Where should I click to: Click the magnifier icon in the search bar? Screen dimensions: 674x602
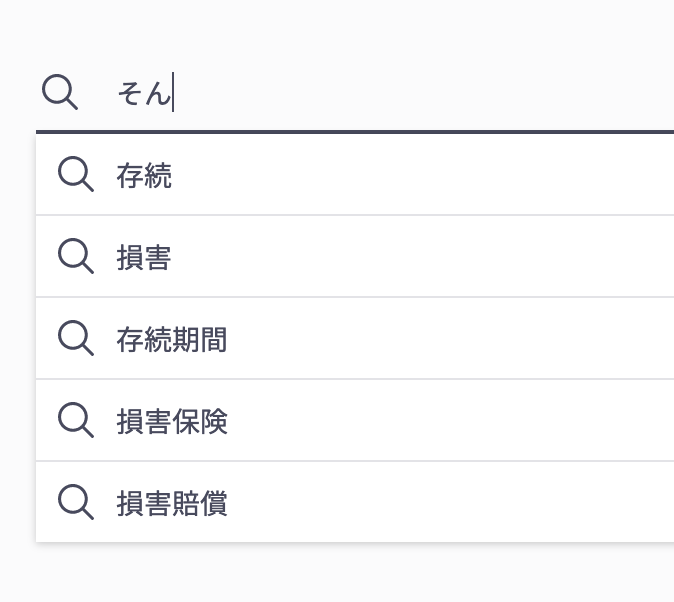pos(60,92)
